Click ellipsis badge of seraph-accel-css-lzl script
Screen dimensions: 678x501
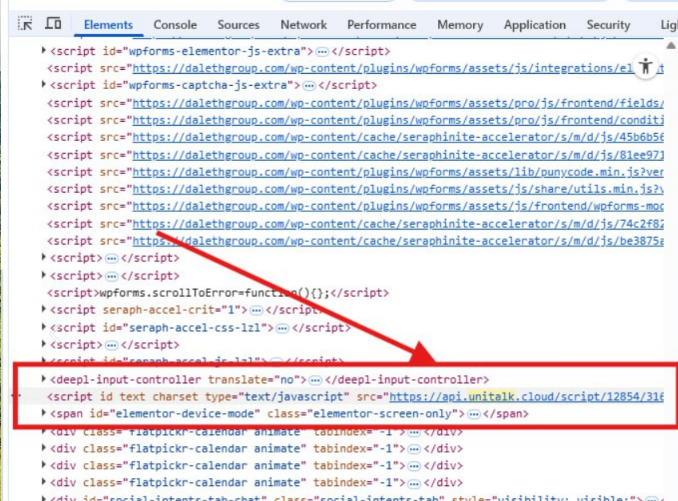pos(282,329)
